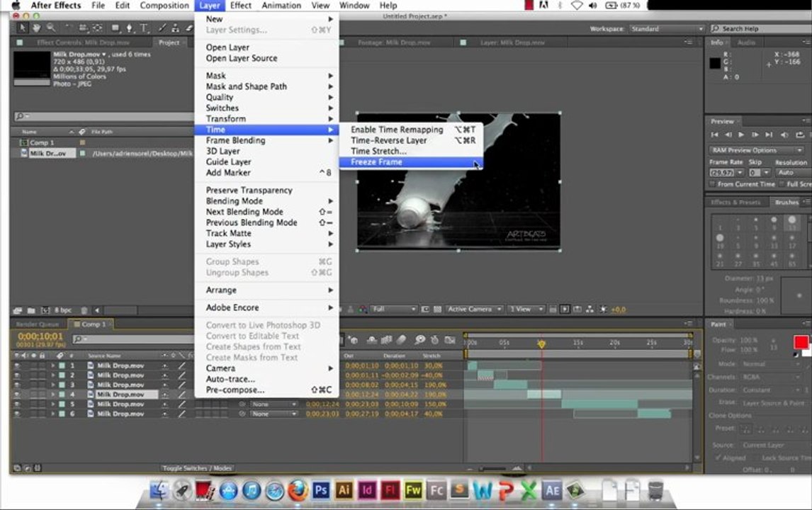
Task: Enable From Current Time checkbox
Action: click(x=713, y=183)
